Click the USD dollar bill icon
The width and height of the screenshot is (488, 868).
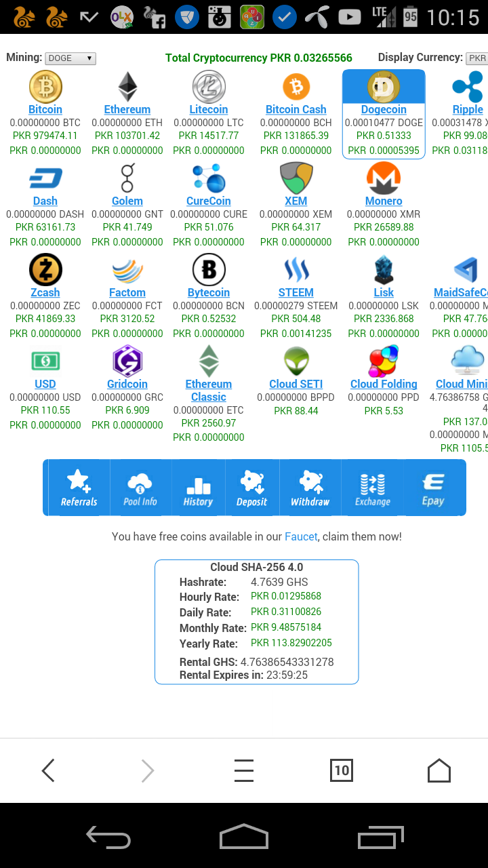45,361
